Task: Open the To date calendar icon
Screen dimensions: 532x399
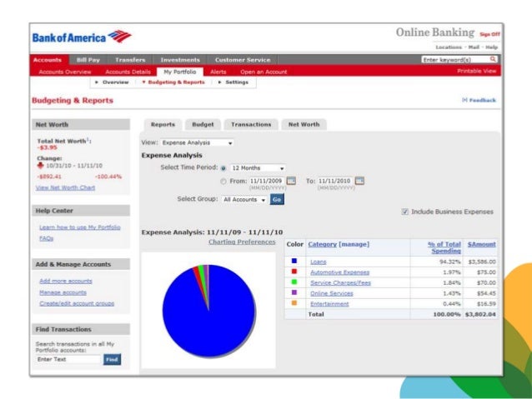Action: pyautogui.click(x=359, y=181)
